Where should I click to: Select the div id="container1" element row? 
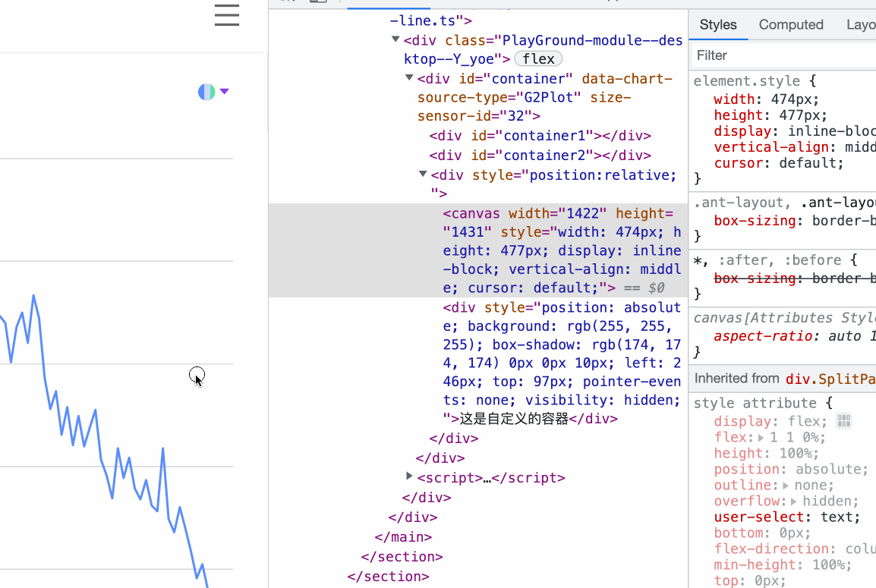pos(540,136)
